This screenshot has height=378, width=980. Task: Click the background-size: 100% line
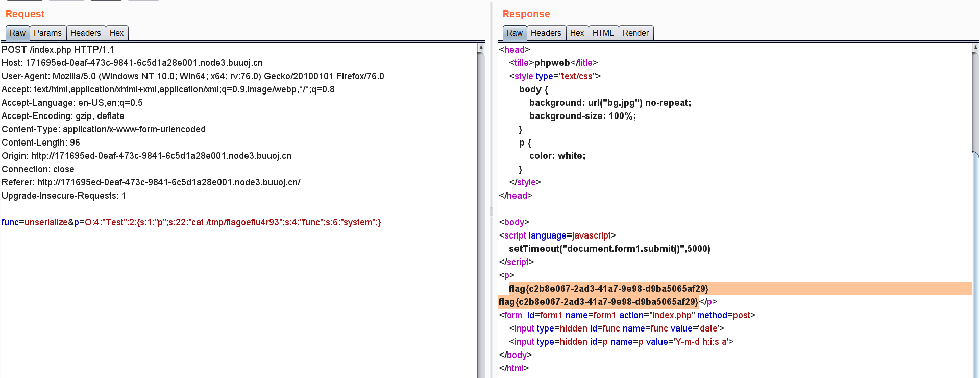tap(582, 116)
